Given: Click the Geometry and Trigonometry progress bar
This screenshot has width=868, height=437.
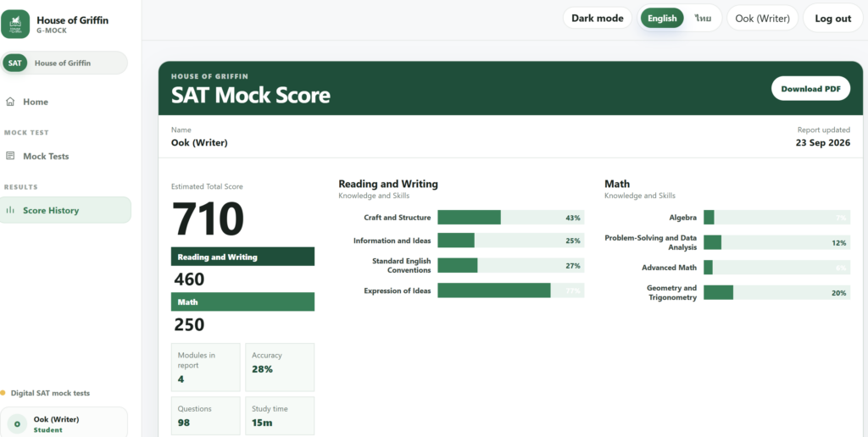Looking at the screenshot, I should [776, 293].
